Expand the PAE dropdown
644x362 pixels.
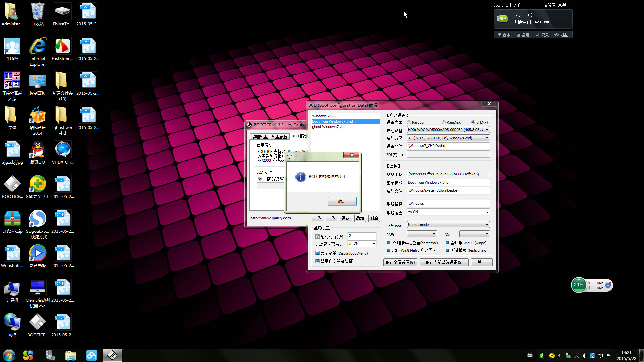(422, 234)
